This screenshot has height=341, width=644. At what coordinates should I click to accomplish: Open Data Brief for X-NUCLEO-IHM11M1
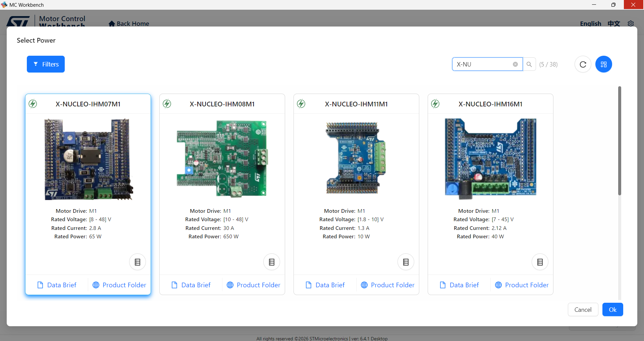pyautogui.click(x=325, y=285)
